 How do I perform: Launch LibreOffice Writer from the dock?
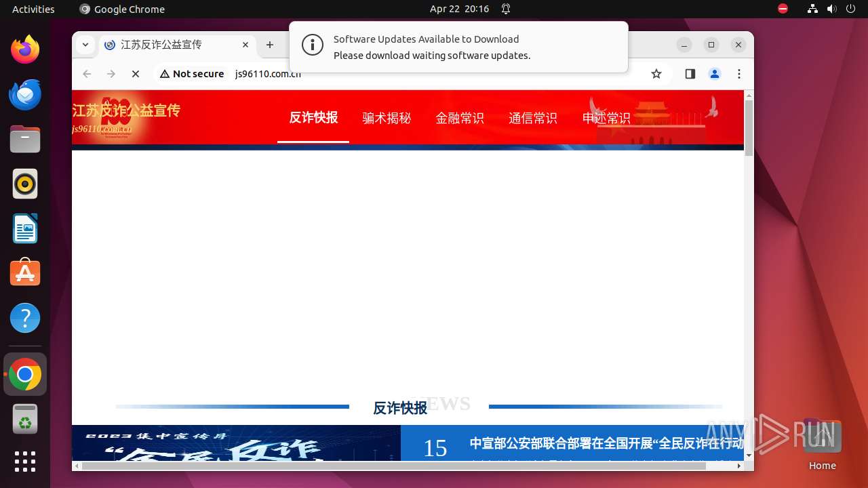(25, 228)
